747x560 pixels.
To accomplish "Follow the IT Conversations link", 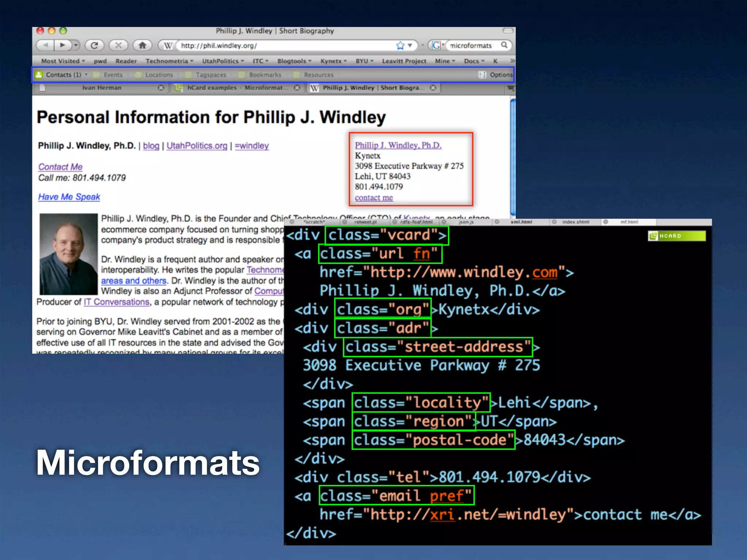I will (x=117, y=302).
